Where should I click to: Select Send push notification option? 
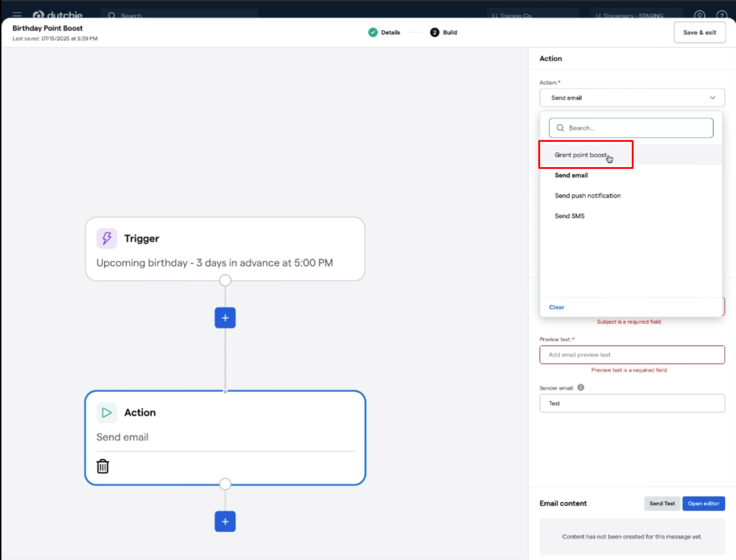click(x=631, y=195)
